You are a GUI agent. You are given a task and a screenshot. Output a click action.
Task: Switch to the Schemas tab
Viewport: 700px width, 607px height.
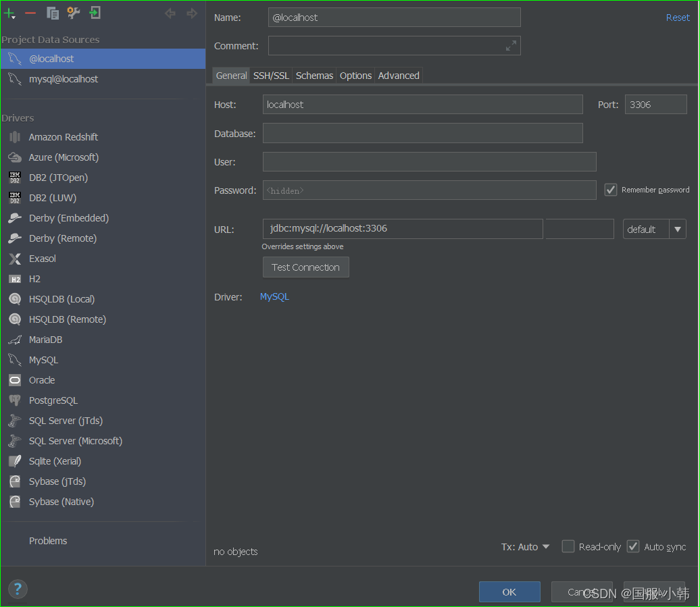314,76
